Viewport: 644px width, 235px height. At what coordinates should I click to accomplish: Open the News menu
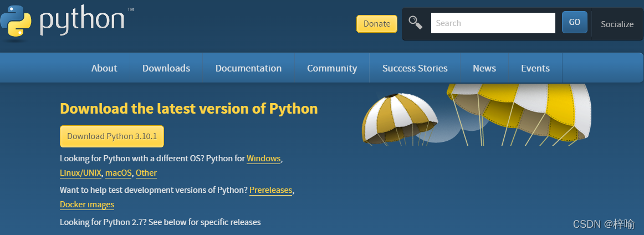pyautogui.click(x=484, y=68)
